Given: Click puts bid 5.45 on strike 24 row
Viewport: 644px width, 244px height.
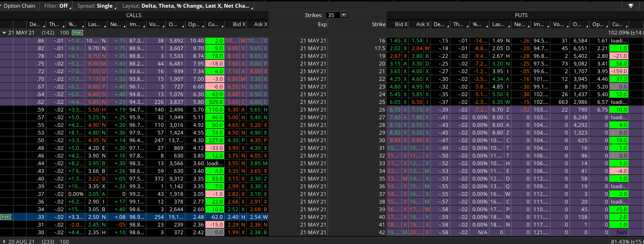Looking at the screenshot, I should tap(395, 94).
